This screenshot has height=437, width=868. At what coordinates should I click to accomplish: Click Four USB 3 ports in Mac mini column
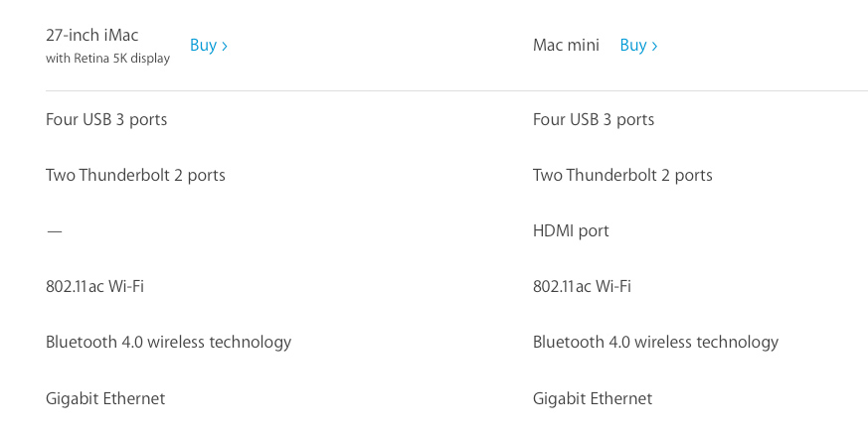pyautogui.click(x=594, y=120)
